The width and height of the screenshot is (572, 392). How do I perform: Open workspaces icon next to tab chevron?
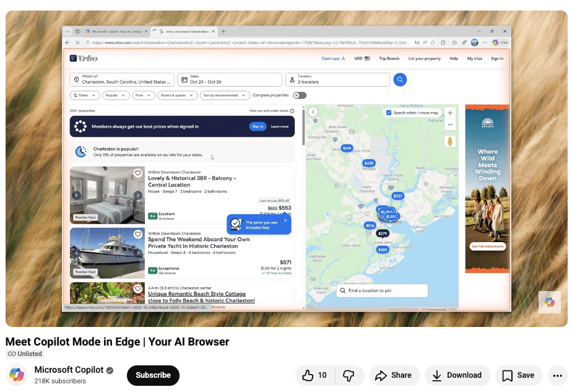point(77,32)
